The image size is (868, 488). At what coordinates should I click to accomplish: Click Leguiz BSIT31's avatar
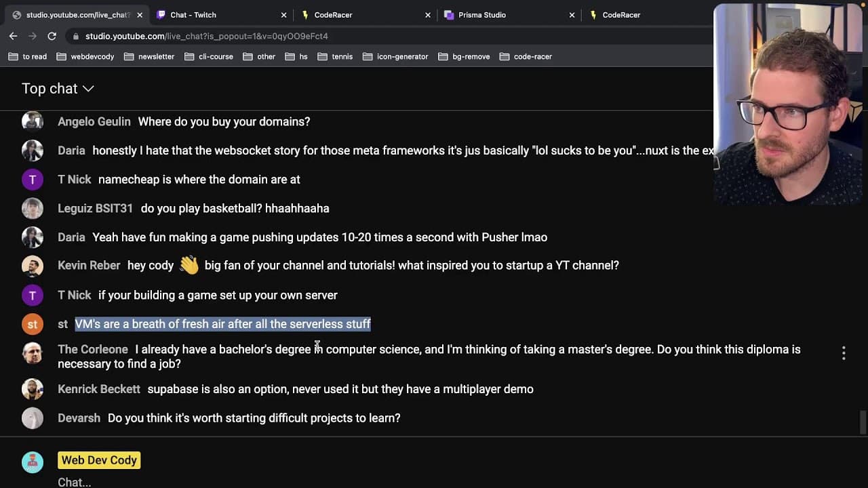33,208
